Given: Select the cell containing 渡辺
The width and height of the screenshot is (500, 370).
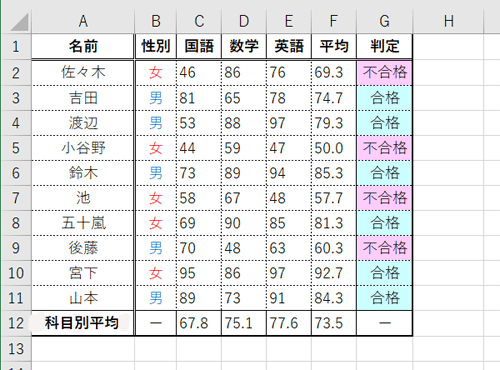Looking at the screenshot, I should [83, 123].
